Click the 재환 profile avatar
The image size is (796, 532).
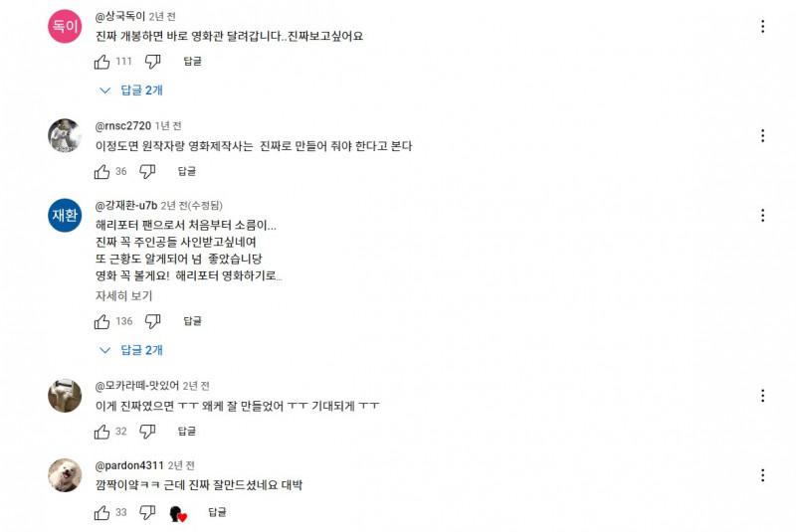65,216
